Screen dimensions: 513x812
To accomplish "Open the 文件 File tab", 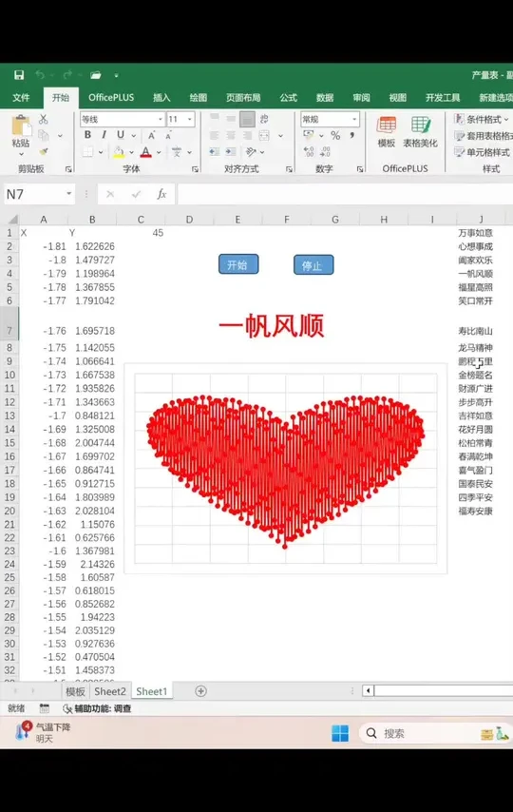I will 21,97.
